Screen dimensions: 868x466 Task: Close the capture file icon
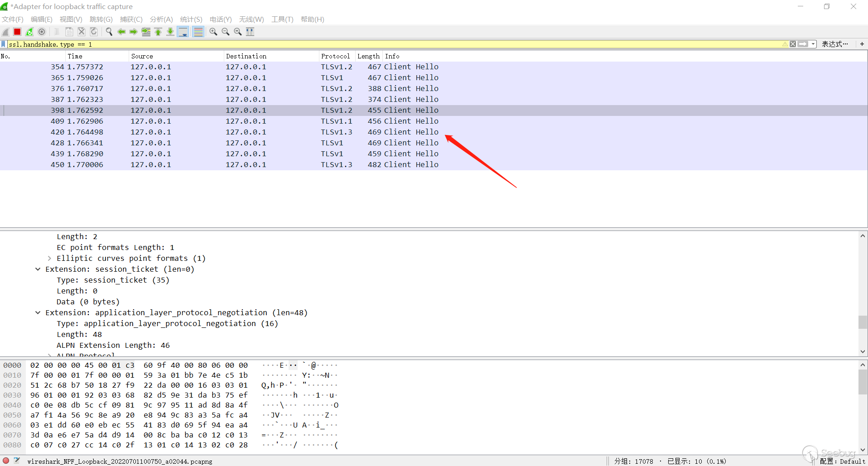pos(82,32)
